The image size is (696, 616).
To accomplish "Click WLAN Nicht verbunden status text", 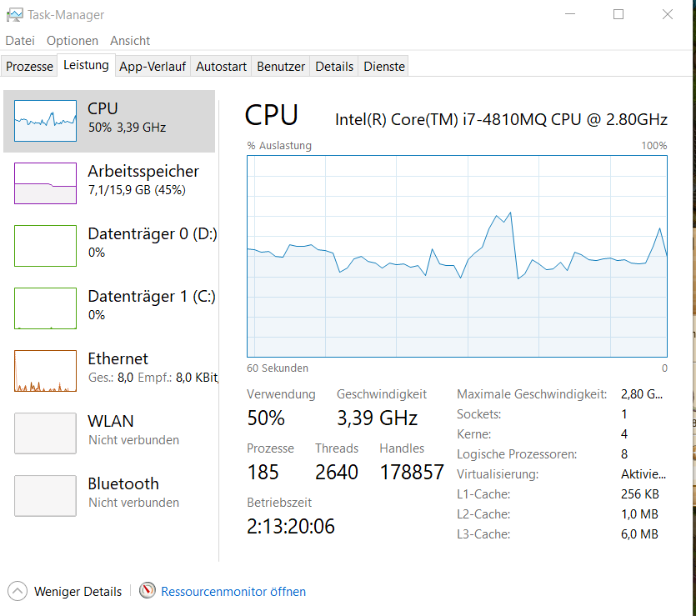I will coord(133,440).
